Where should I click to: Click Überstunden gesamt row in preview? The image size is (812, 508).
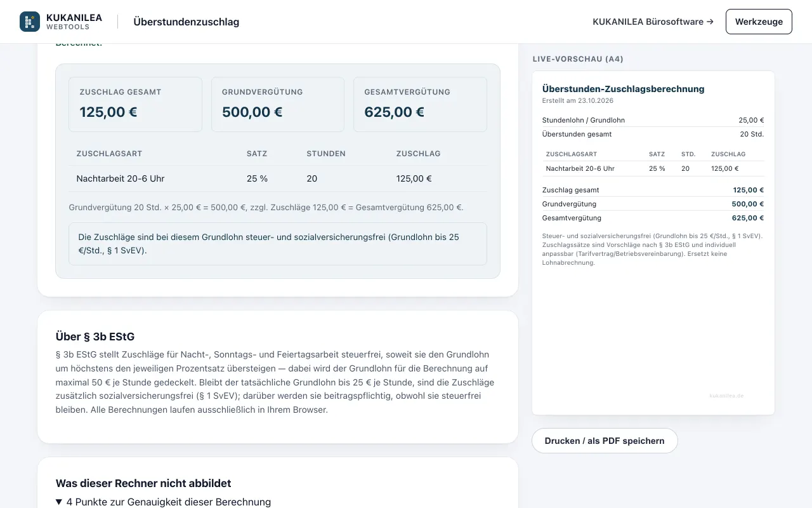[x=653, y=134]
